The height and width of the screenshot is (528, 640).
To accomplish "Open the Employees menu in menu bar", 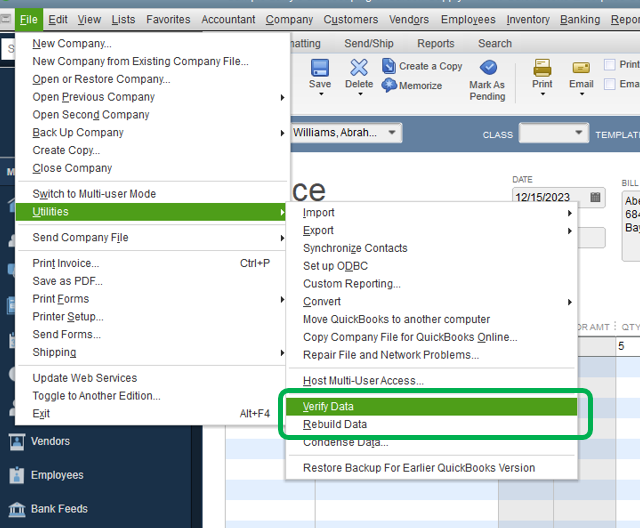I will point(468,20).
